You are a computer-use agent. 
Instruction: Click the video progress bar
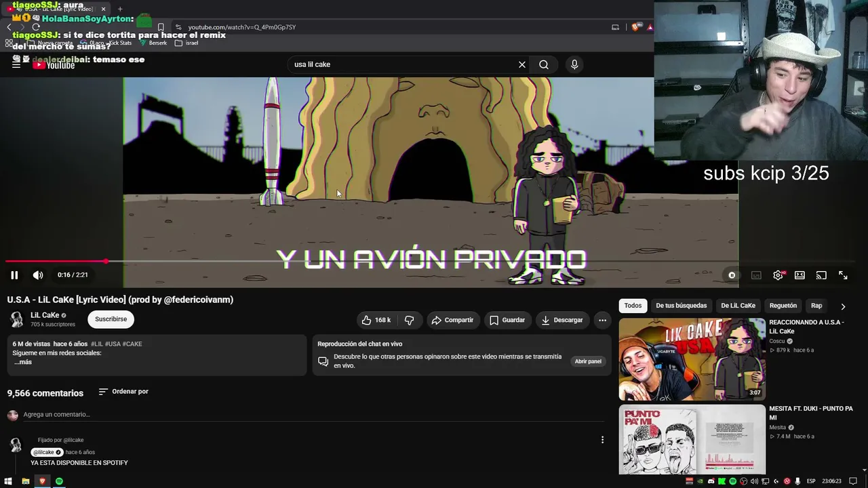point(430,261)
